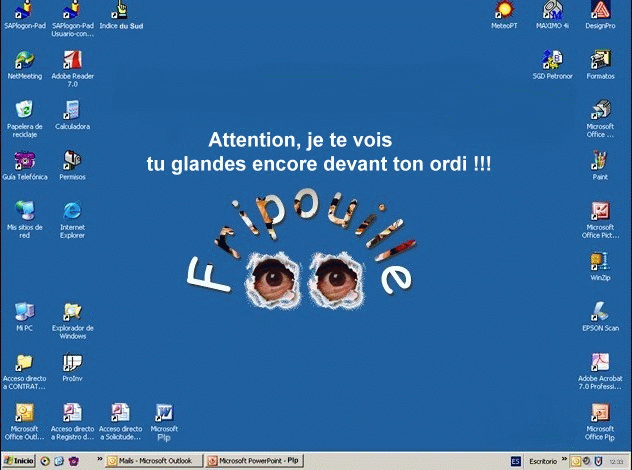Open the Paint desktop shortcut
Screen dimensions: 632x470
(x=600, y=160)
